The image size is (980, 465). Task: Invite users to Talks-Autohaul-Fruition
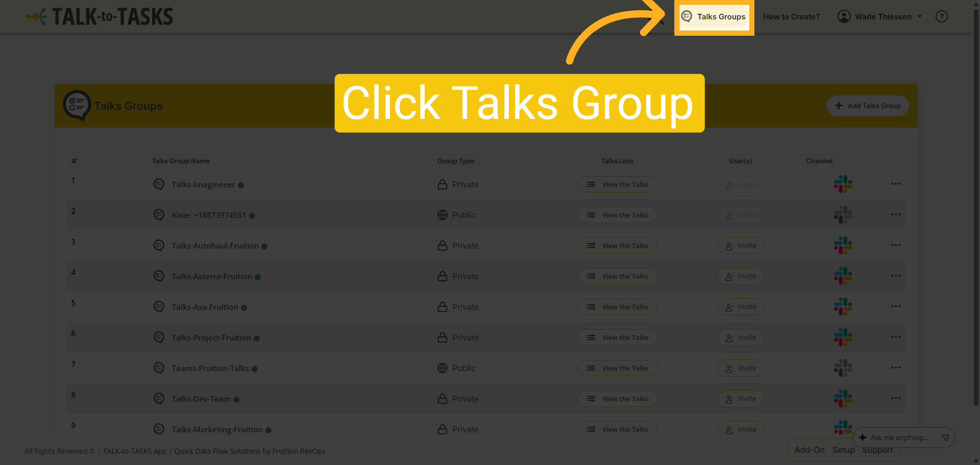coord(741,246)
